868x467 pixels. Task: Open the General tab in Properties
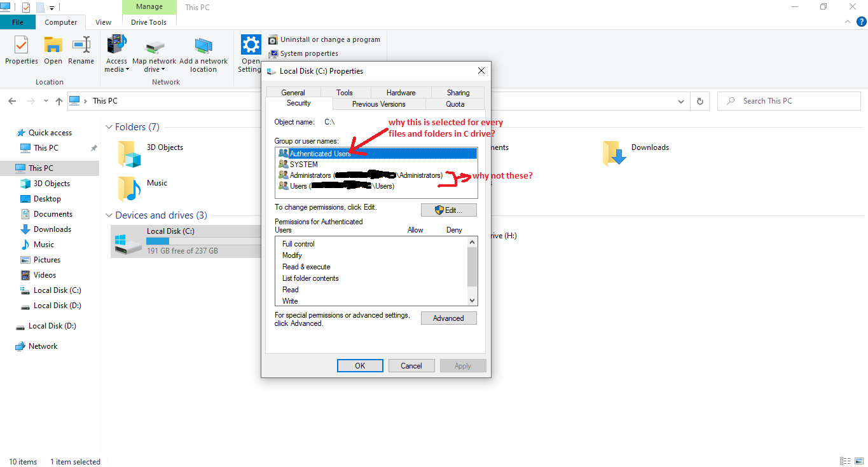click(293, 92)
